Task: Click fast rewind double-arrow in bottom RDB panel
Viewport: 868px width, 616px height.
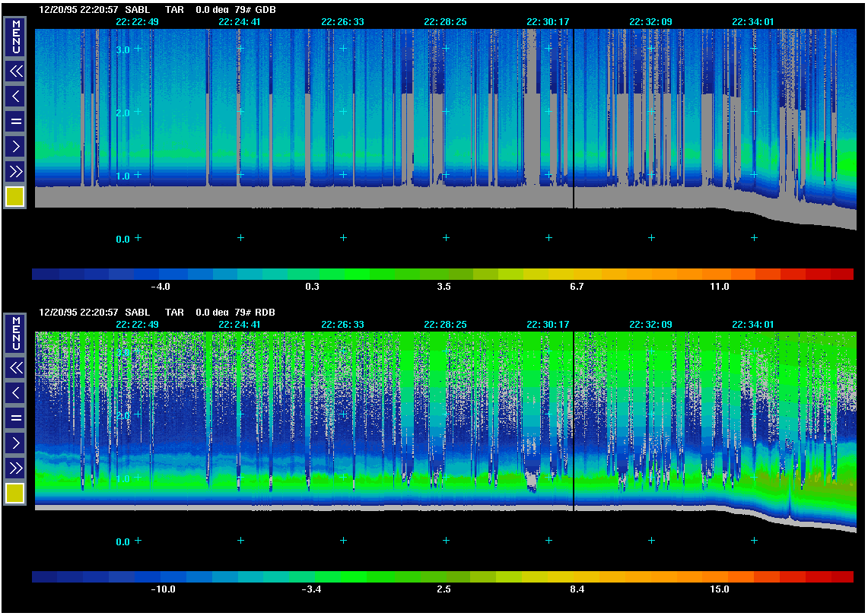Action: (x=15, y=368)
